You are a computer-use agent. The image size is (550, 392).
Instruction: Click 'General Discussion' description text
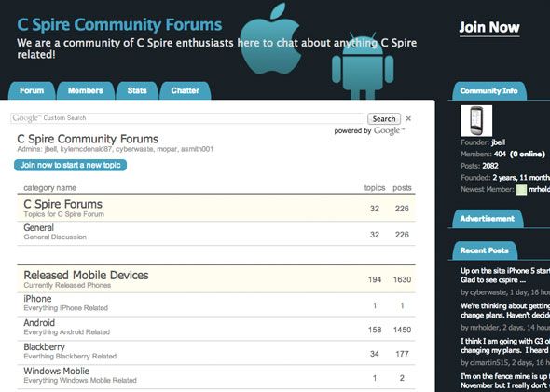pos(55,237)
